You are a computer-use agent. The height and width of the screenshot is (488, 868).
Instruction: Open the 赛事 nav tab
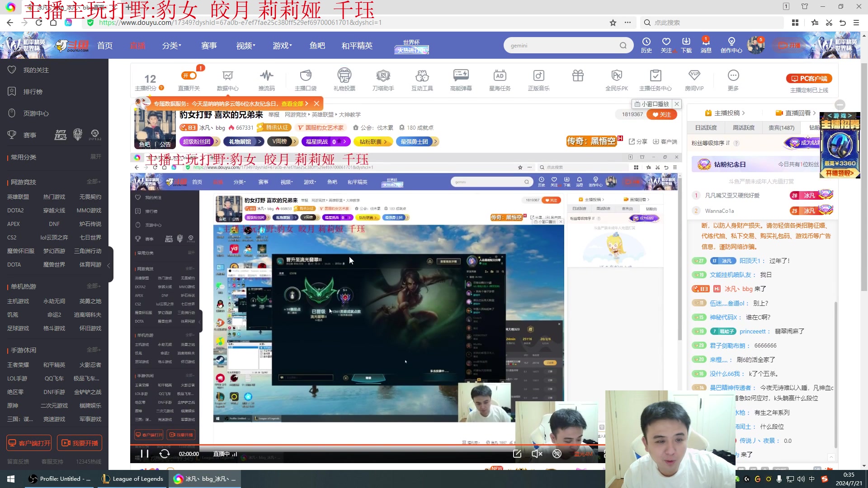coord(209,46)
